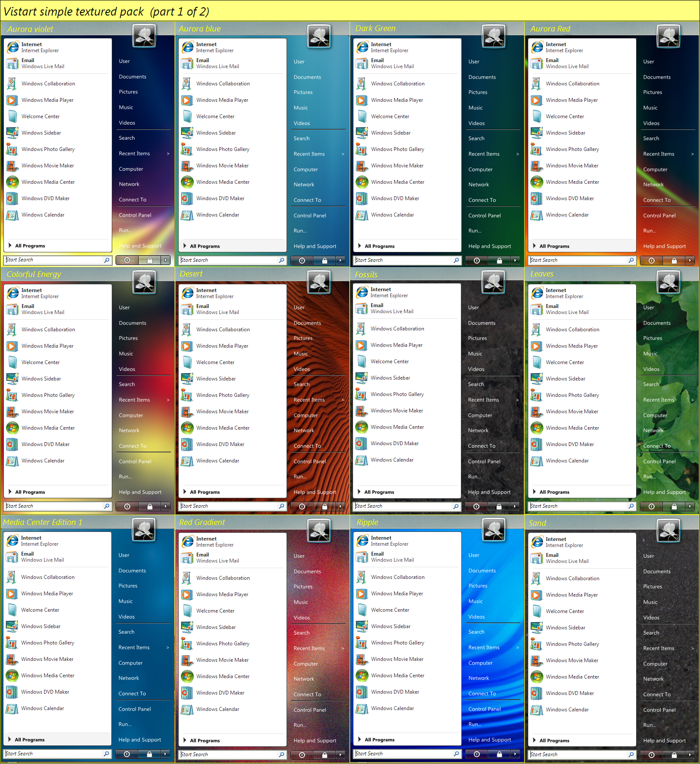Screen dimensions: 700x764
Task: Click Windows Photo Gallery text in Aurora Red
Action: (572, 149)
